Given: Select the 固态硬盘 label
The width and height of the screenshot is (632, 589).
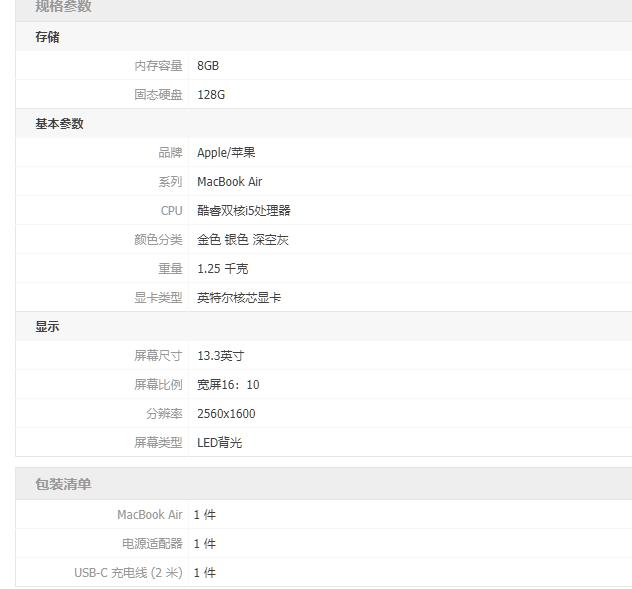Looking at the screenshot, I should (x=158, y=94).
